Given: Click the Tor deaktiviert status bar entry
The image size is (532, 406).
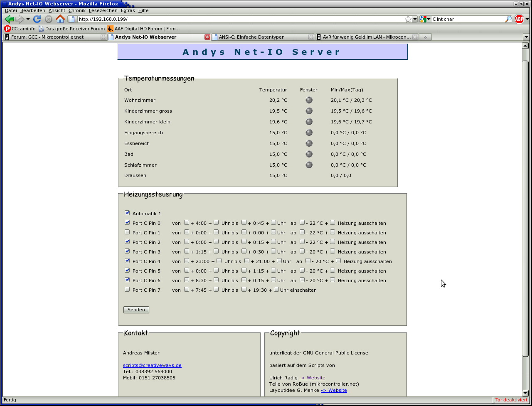Looking at the screenshot, I should pyautogui.click(x=511, y=400).
